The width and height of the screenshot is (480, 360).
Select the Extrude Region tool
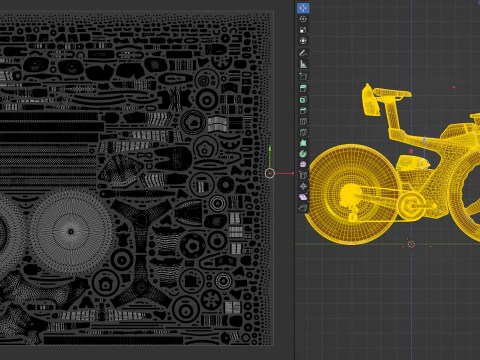(x=303, y=88)
